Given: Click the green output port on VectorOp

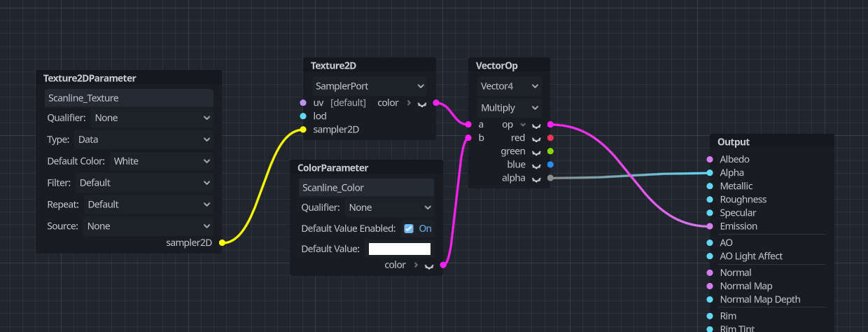Looking at the screenshot, I should click(x=550, y=151).
